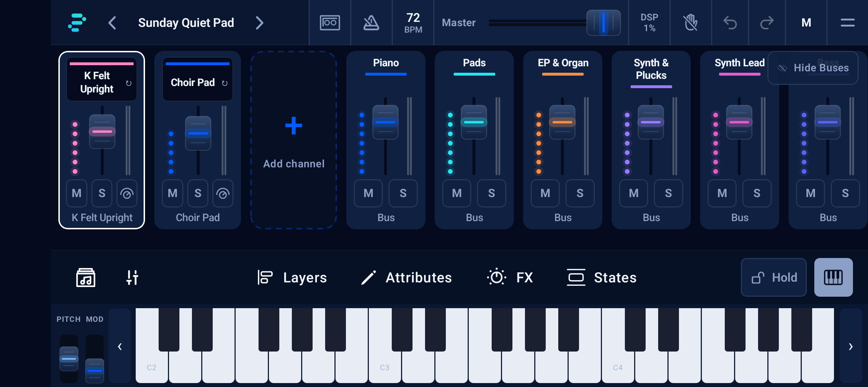868x387 pixels.
Task: Adjust K Felt Upright volume fader
Action: point(102,132)
